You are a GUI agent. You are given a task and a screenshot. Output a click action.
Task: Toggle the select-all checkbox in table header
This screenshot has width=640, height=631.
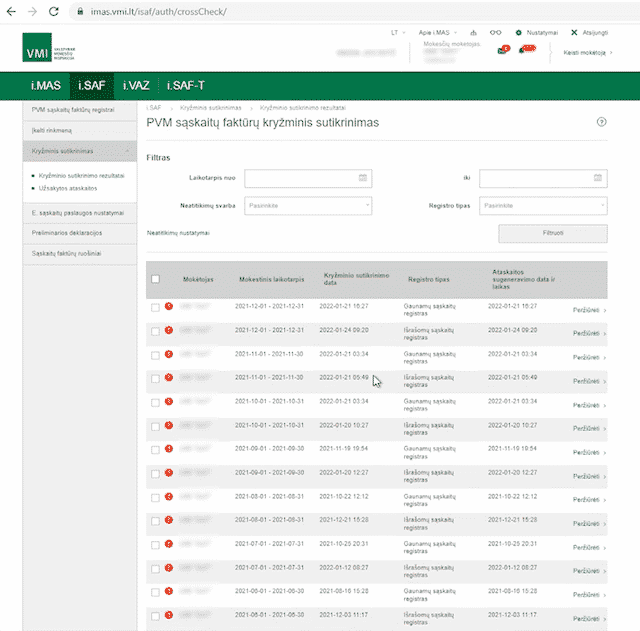pos(155,279)
